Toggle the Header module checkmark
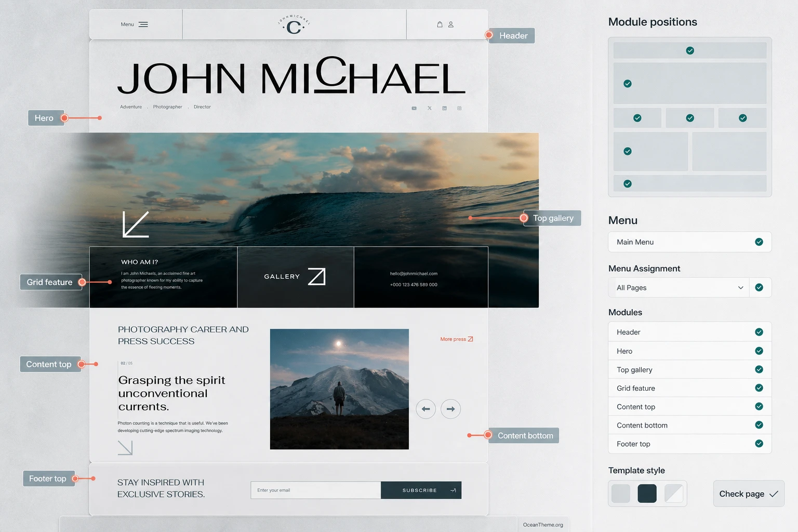This screenshot has width=798, height=532. 759,332
